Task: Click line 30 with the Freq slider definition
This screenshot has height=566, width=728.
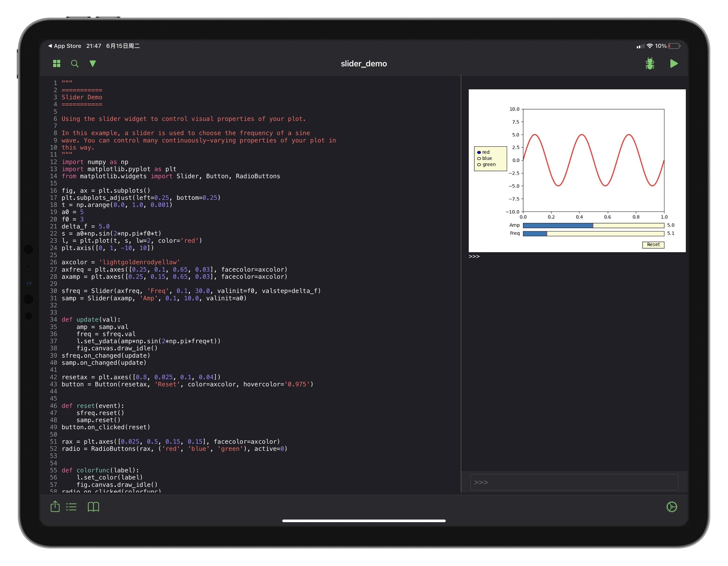Action: tap(191, 291)
